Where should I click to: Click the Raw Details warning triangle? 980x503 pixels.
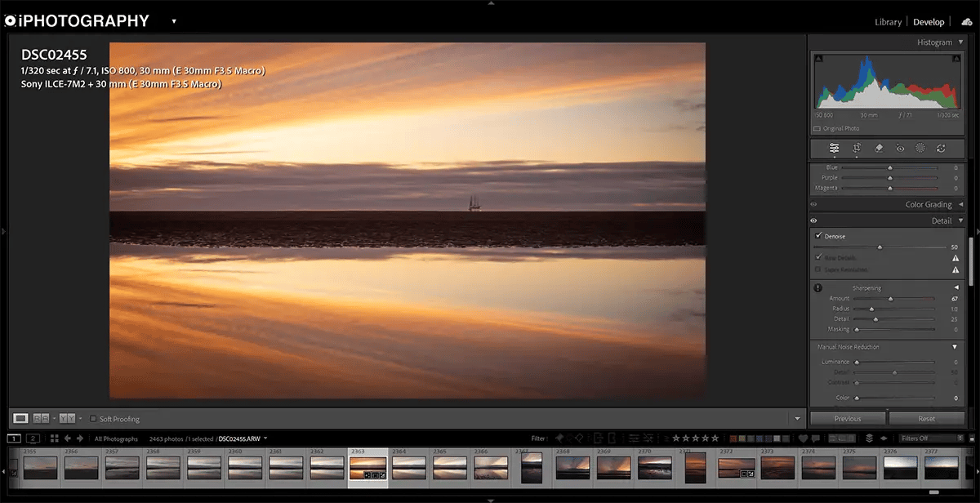pos(955,258)
